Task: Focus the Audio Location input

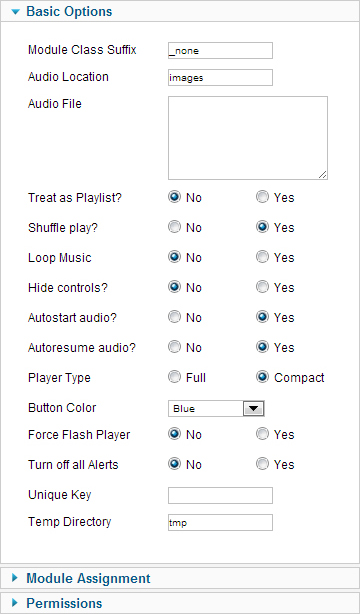Action: click(220, 78)
